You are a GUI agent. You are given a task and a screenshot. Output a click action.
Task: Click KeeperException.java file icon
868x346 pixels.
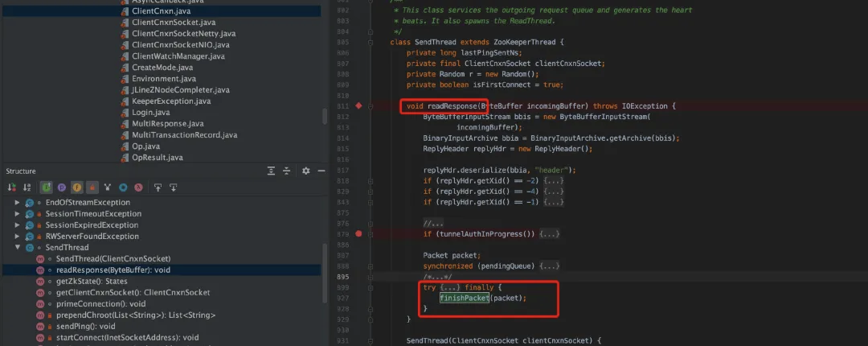click(x=125, y=101)
